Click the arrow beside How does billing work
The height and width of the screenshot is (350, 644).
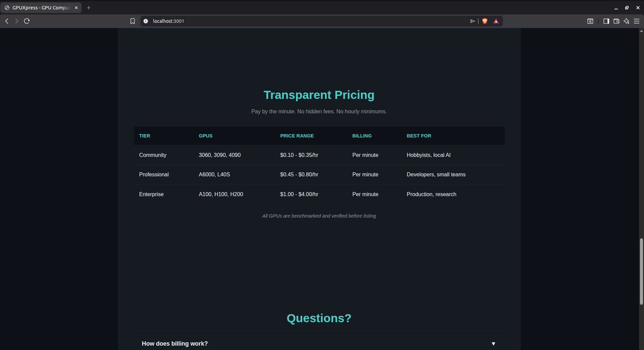(x=493, y=344)
